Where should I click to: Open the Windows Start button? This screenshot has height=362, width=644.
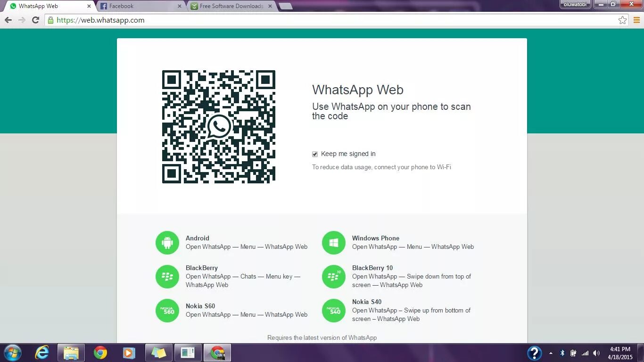point(12,353)
